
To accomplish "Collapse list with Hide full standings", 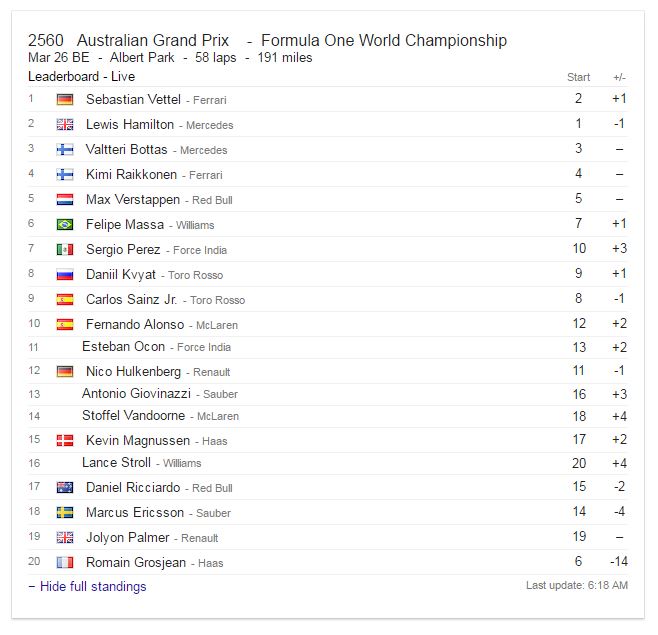I will (87, 586).
